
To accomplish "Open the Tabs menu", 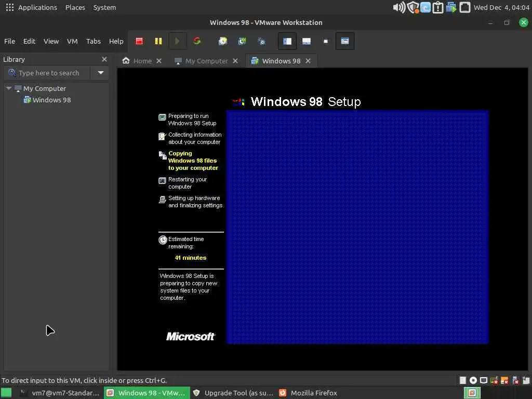I will tap(94, 41).
